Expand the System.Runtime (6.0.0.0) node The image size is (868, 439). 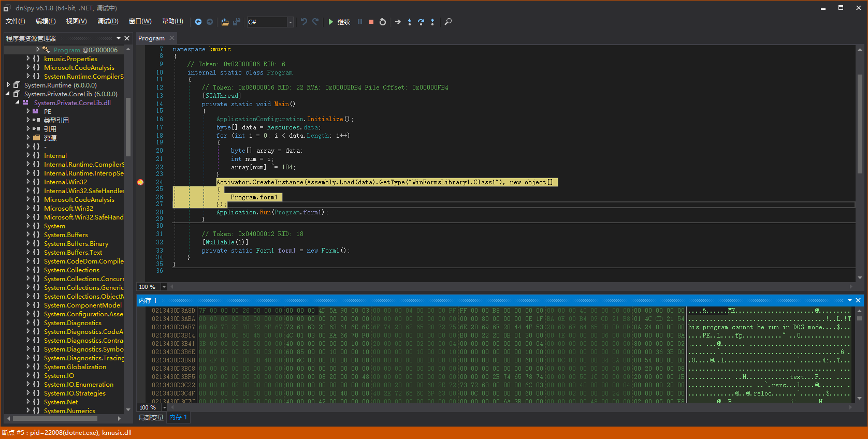coord(8,85)
